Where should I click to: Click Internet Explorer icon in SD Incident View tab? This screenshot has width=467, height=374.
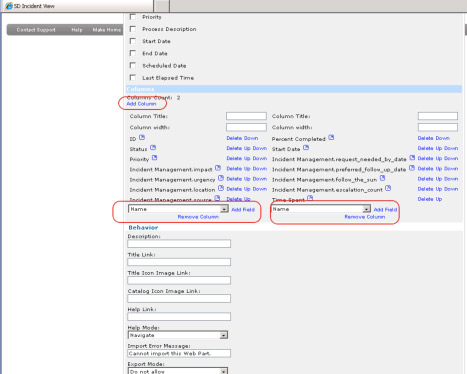tap(9, 6)
